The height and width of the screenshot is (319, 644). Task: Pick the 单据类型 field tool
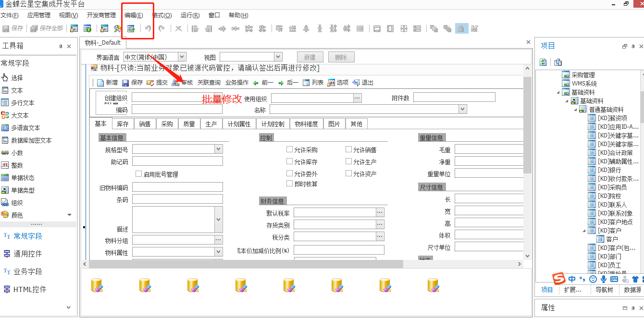pos(18,190)
